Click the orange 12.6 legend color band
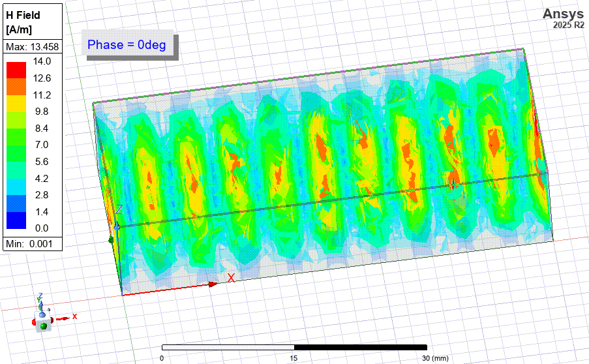Viewport: 589px width, 364px height. 16,86
